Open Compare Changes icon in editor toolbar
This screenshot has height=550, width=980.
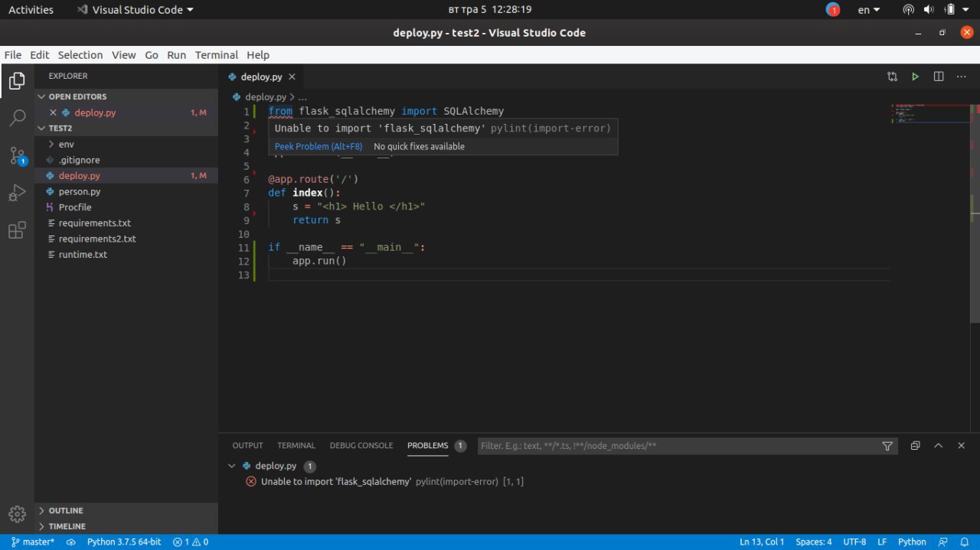pyautogui.click(x=892, y=76)
